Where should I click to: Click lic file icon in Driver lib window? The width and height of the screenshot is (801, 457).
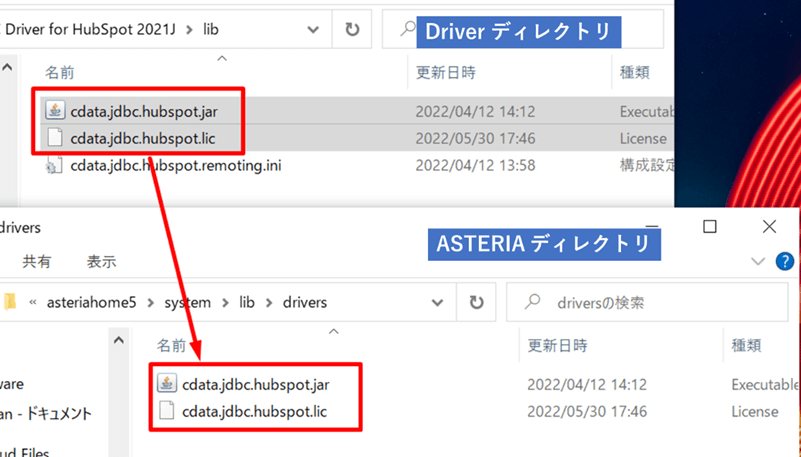(55, 138)
